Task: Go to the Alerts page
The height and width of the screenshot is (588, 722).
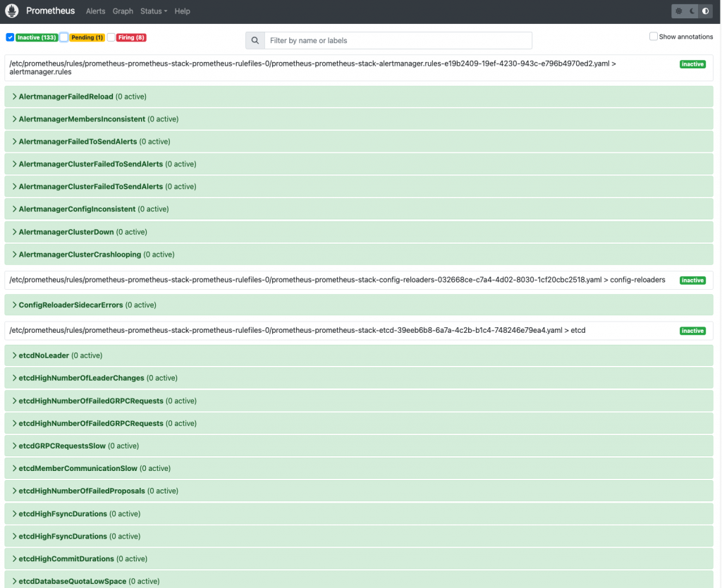Action: (x=95, y=11)
